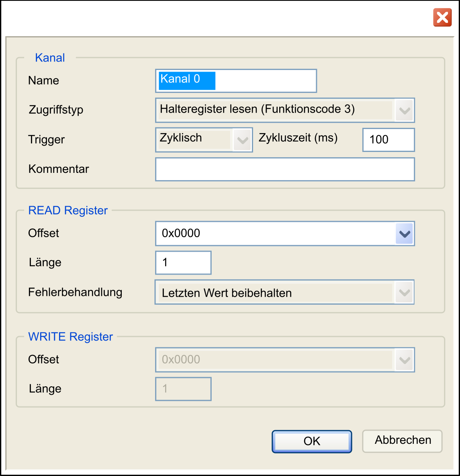
Task: Click the READ Register group heading
Action: click(68, 211)
